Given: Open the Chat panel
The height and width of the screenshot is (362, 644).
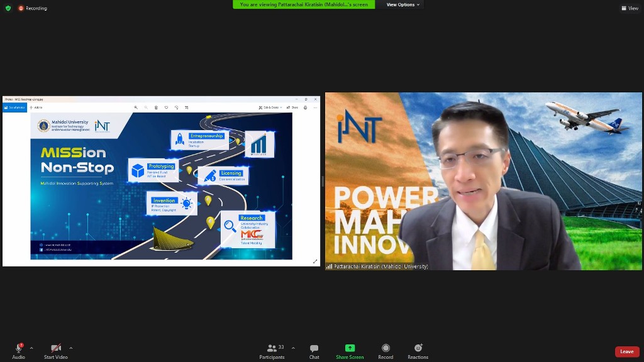Looking at the screenshot, I should tap(314, 351).
